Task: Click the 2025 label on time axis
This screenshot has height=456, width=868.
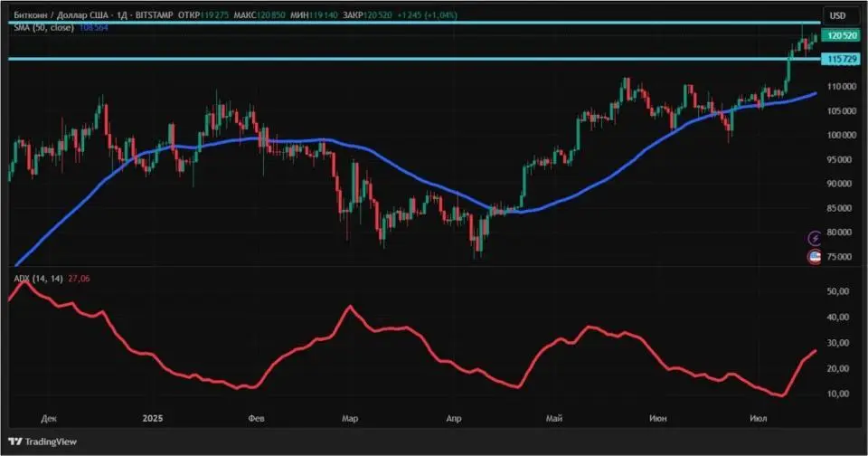Action: pyautogui.click(x=152, y=418)
